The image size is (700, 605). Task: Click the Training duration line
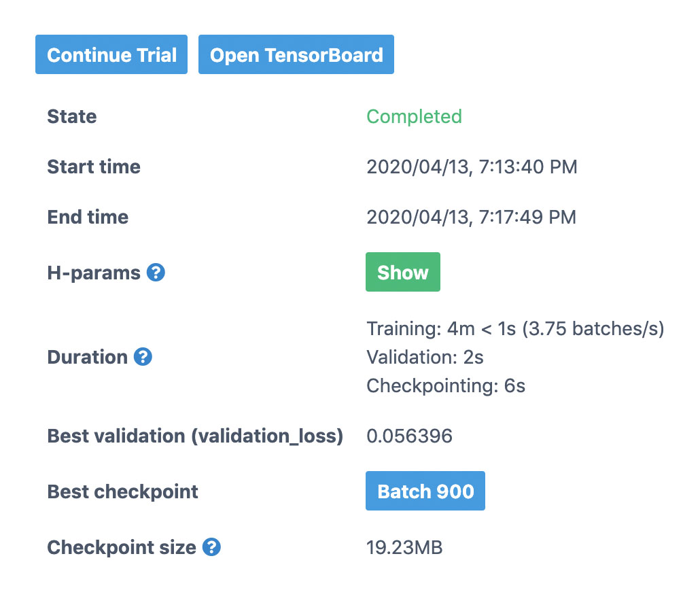click(x=515, y=328)
